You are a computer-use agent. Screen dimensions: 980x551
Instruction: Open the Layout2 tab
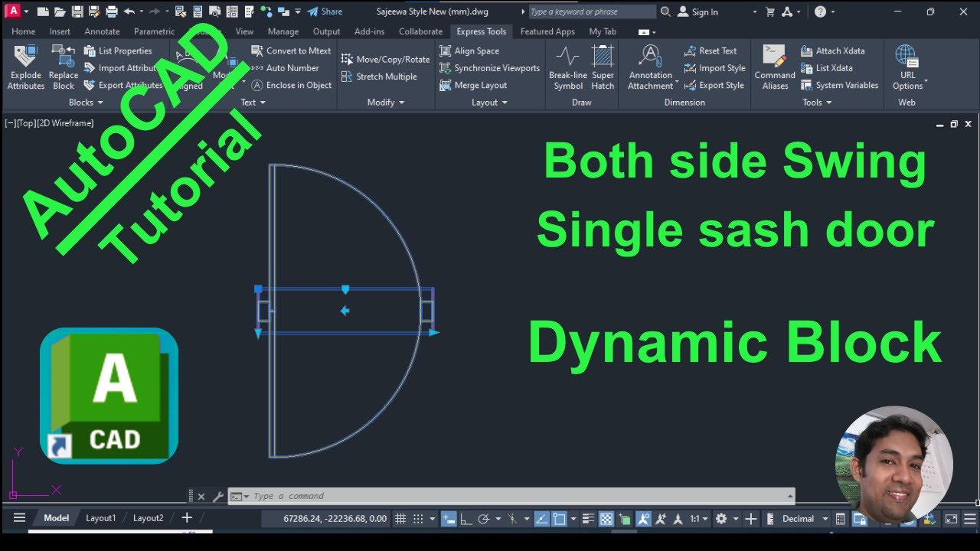(148, 518)
